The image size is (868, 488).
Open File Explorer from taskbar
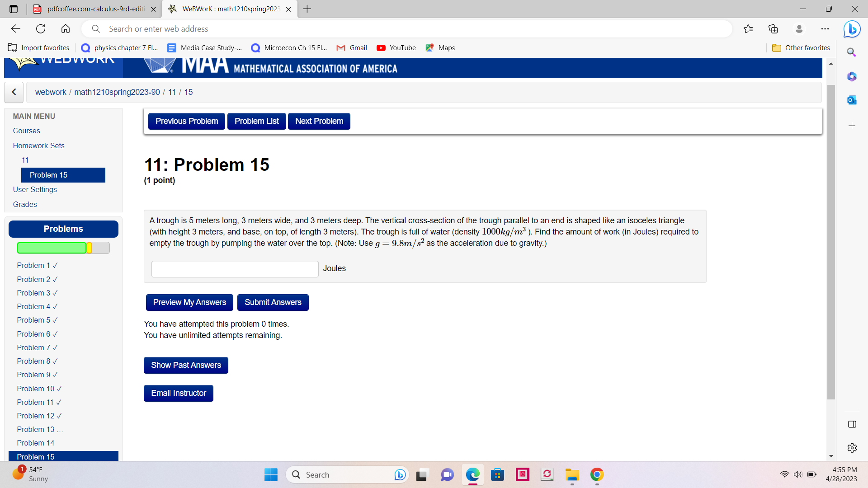pos(572,475)
